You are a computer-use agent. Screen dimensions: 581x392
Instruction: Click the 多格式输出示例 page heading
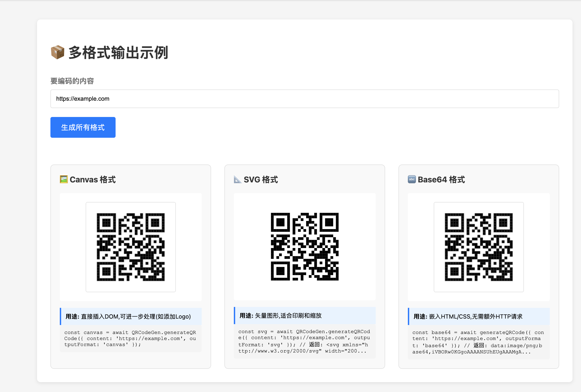coord(118,53)
